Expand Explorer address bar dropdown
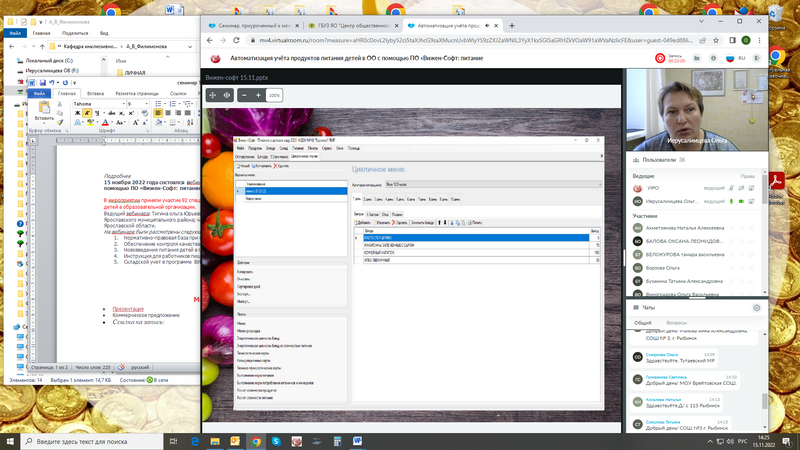800x450 pixels. pos(190,46)
